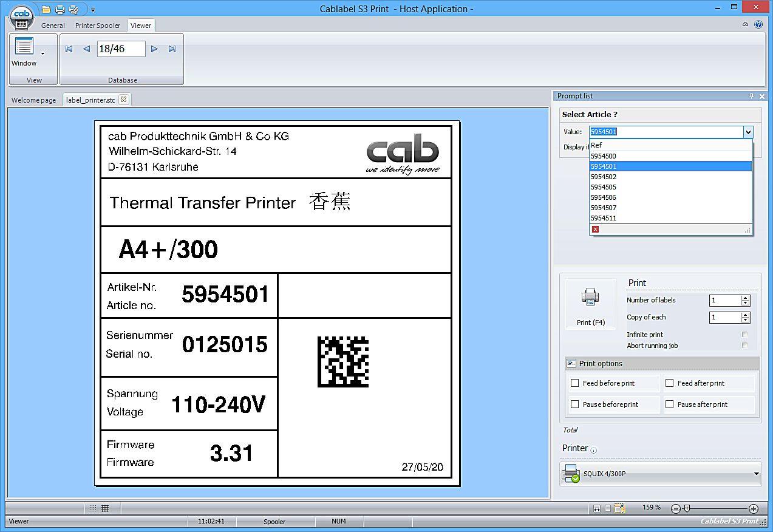
Task: Check Feed before print
Action: (575, 383)
